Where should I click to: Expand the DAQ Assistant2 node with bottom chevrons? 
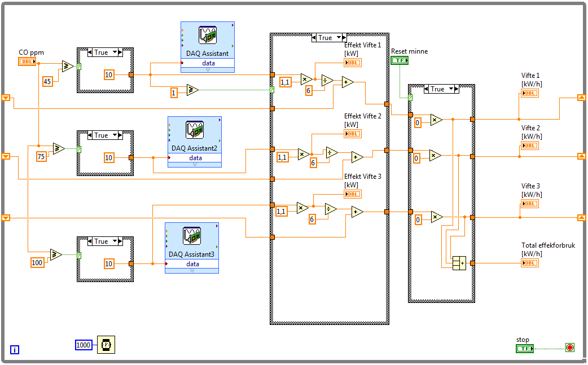[195, 165]
